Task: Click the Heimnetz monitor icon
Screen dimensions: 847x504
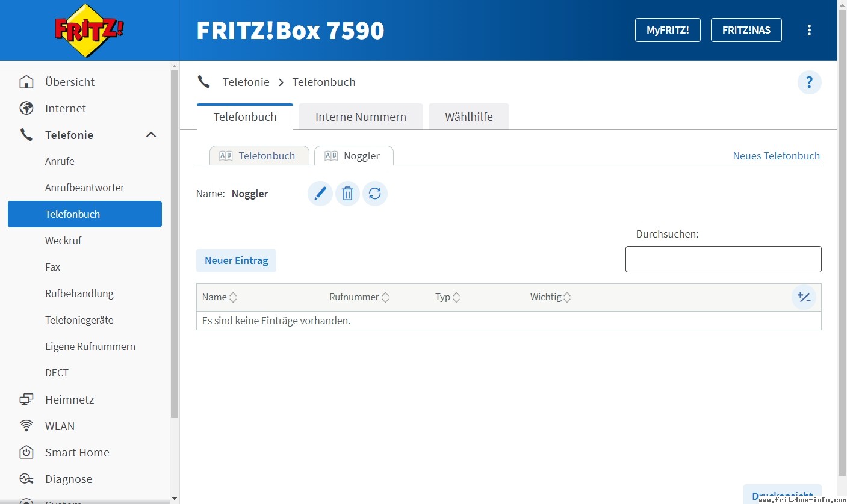Action: pyautogui.click(x=26, y=399)
